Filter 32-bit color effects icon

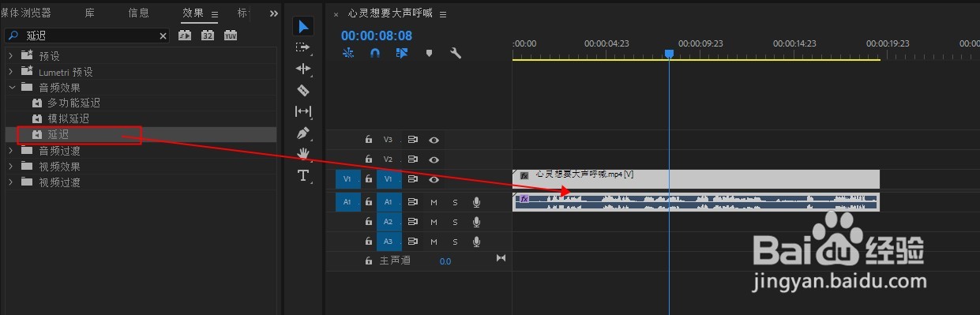[208, 36]
